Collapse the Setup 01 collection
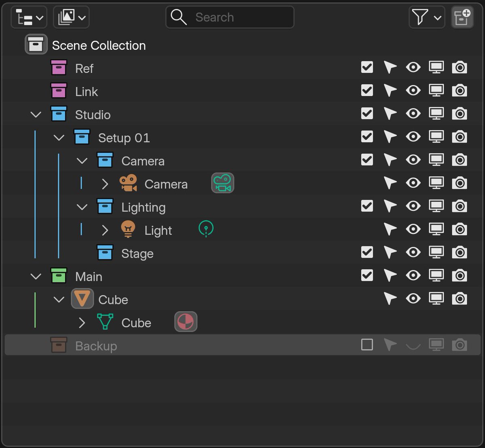485x448 pixels. 59,138
